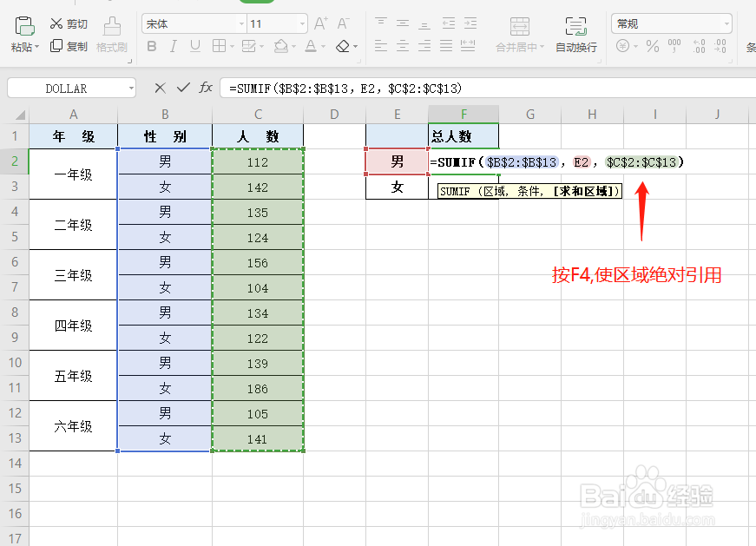
Task: Align text to top
Action: pos(381,23)
